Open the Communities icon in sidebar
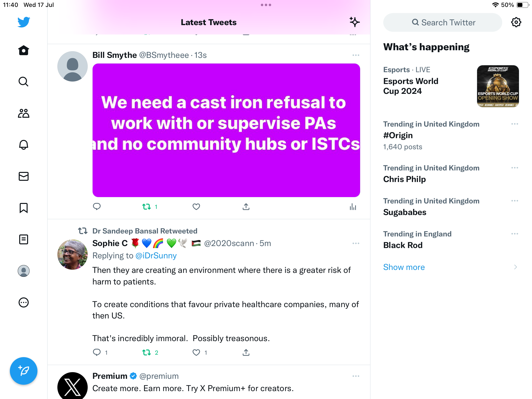Screen dimensions: 532x399 click(x=24, y=113)
